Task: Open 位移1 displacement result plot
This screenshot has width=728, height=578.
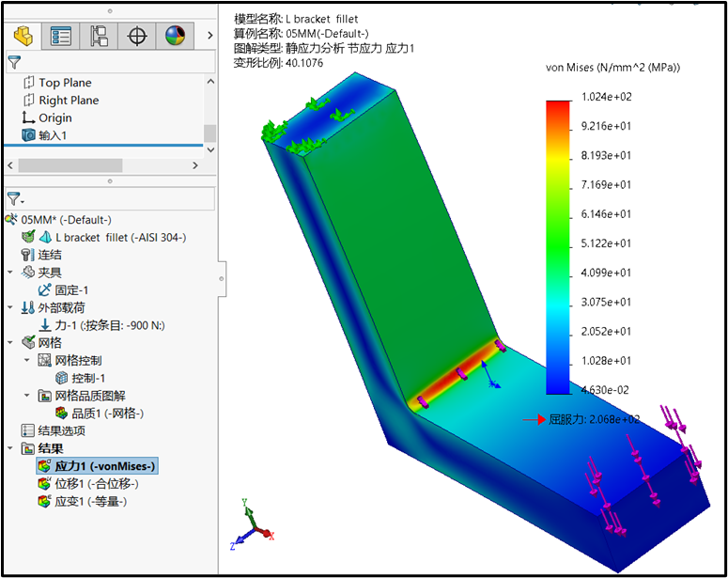Action: tap(95, 483)
